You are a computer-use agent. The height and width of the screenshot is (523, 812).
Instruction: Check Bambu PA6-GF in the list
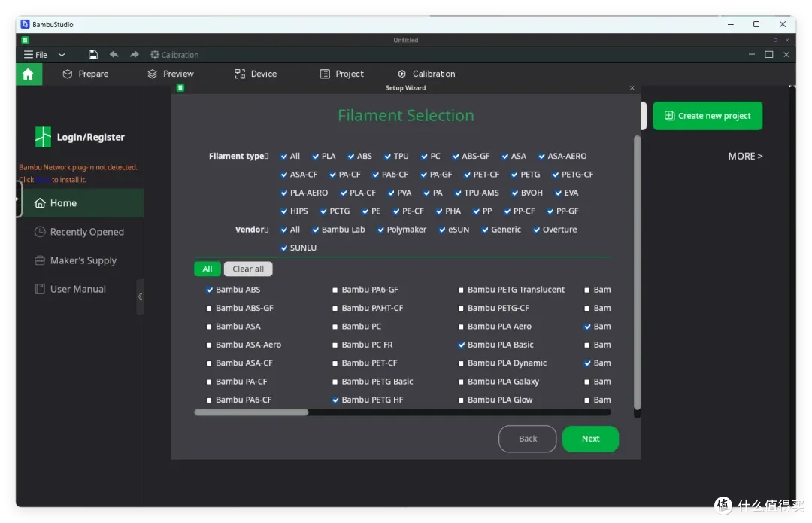click(335, 290)
